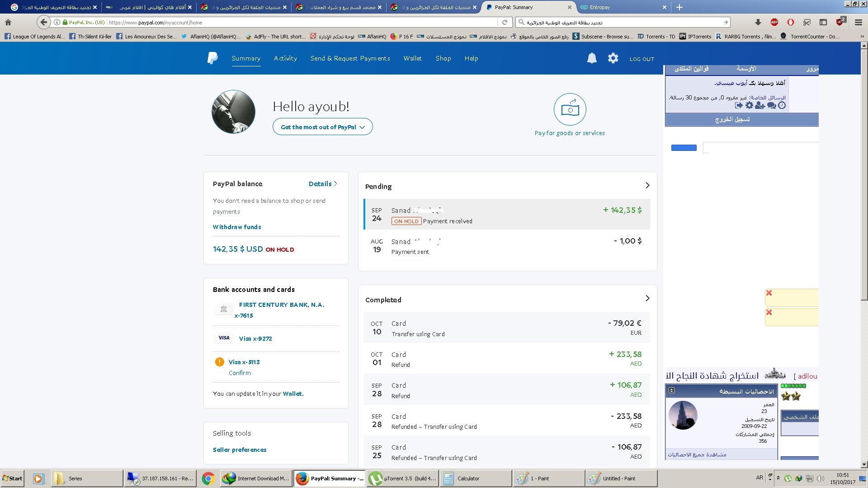Open IPTorrents bookmark
Screen dimensions: 868x488
(x=695, y=37)
